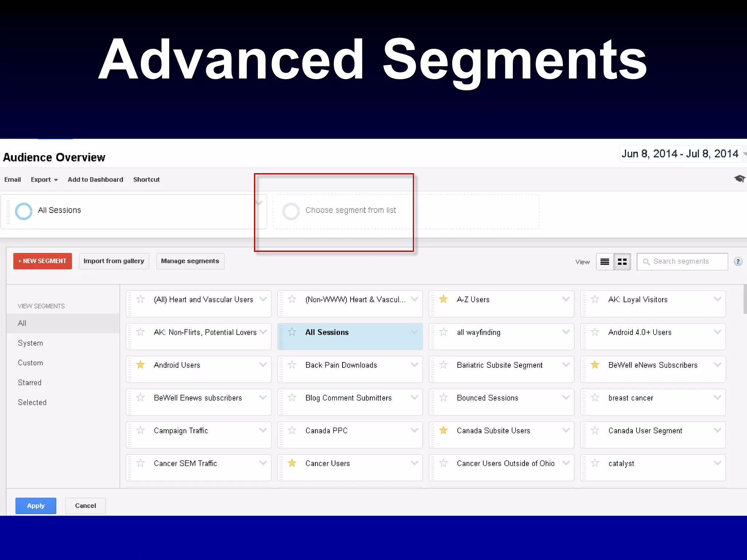
Task: Click the empty segment circle placeholder
Action: point(291,211)
